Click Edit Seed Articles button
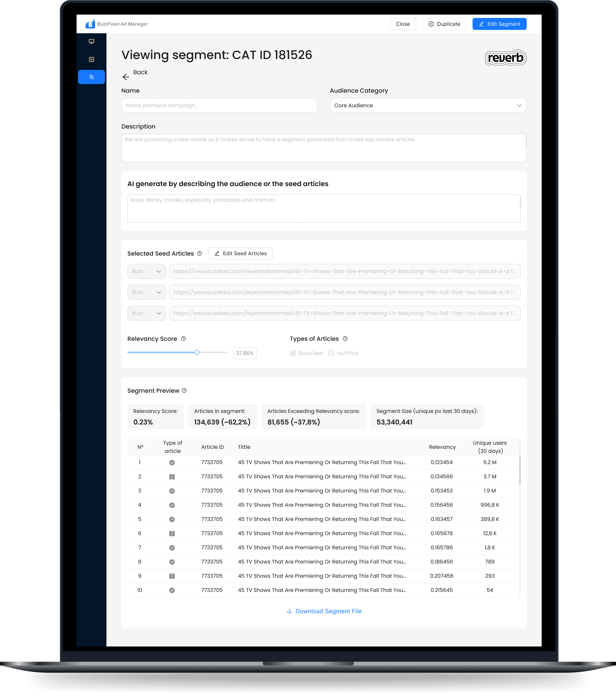The width and height of the screenshot is (616, 696). [x=240, y=253]
